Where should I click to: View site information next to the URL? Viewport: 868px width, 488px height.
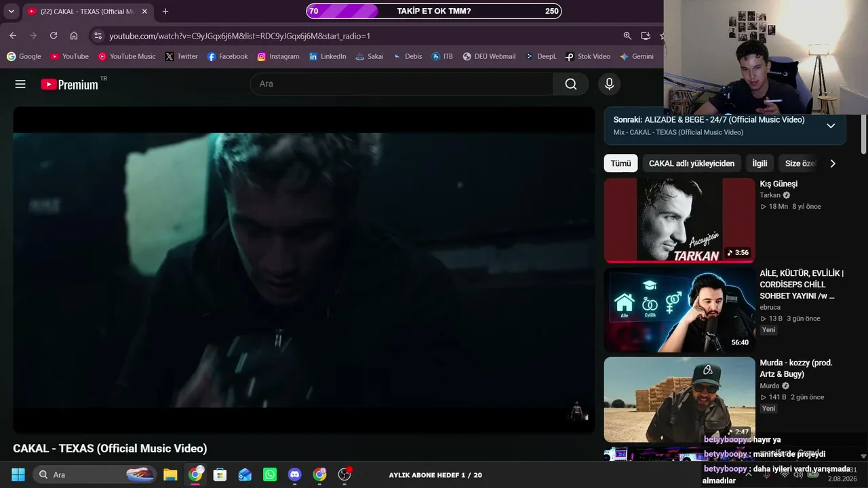[98, 36]
